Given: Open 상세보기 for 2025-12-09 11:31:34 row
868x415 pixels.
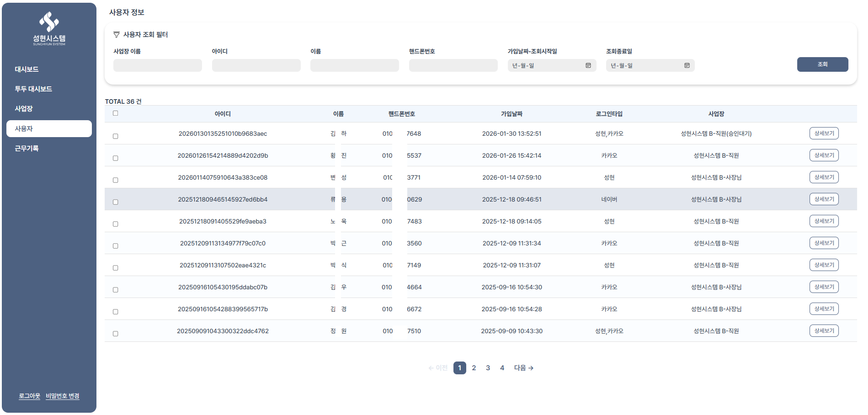Looking at the screenshot, I should (x=824, y=243).
